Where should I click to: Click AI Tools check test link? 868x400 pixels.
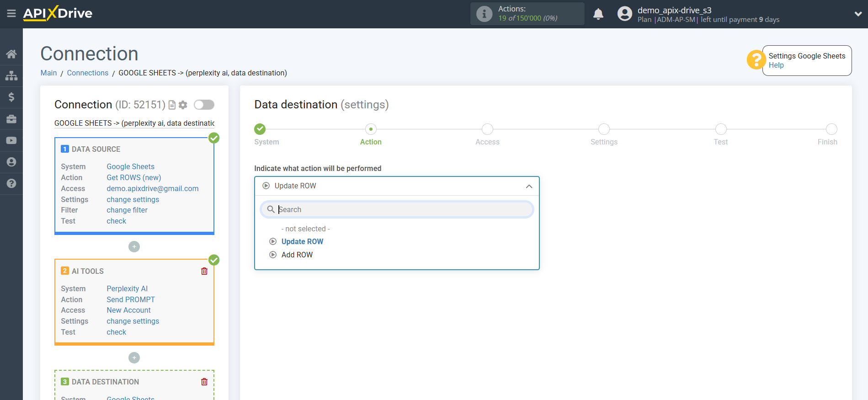click(116, 332)
